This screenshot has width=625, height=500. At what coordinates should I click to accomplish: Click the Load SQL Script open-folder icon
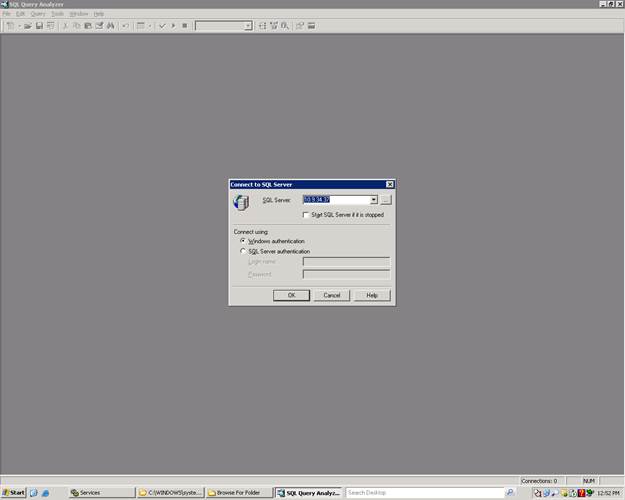pos(28,26)
